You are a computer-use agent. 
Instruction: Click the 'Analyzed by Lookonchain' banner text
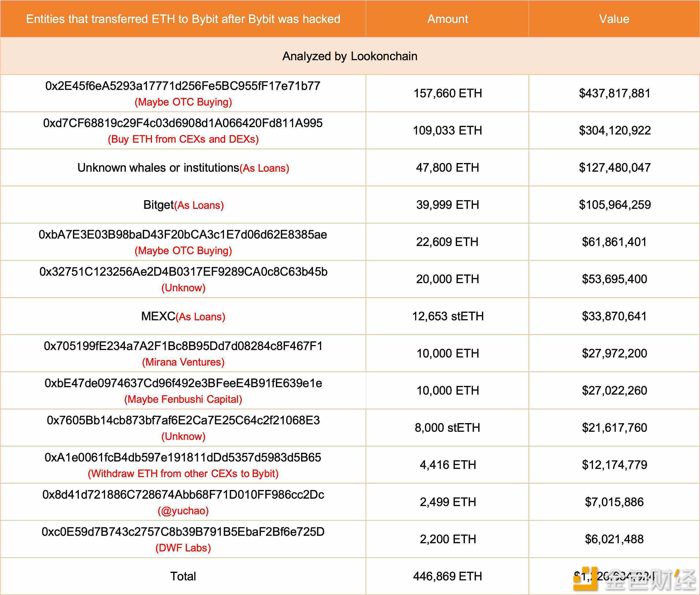350,56
